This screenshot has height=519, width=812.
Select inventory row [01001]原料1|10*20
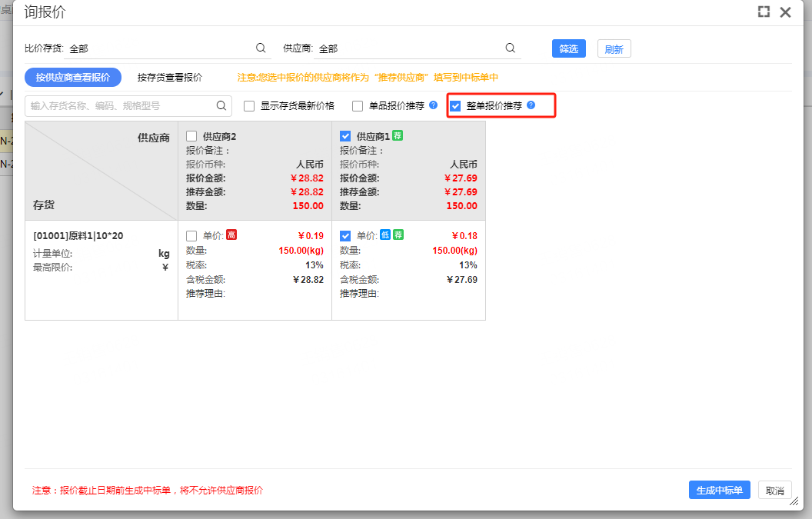tap(78, 236)
